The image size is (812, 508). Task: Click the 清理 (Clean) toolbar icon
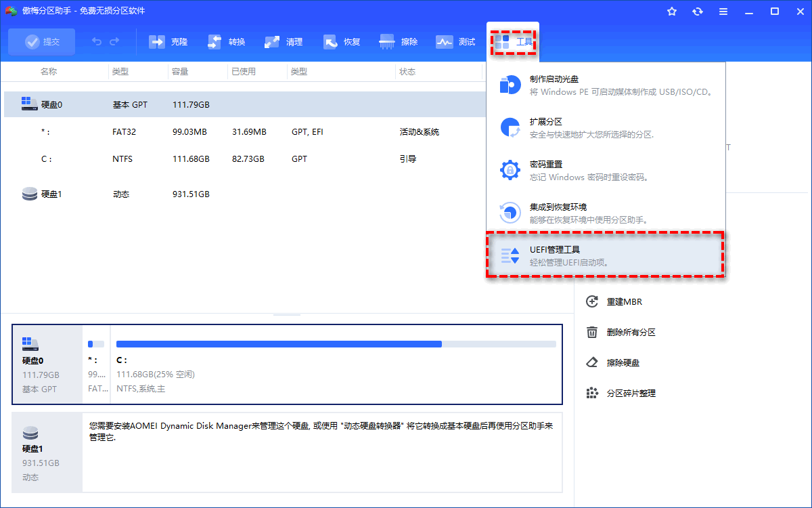click(284, 41)
